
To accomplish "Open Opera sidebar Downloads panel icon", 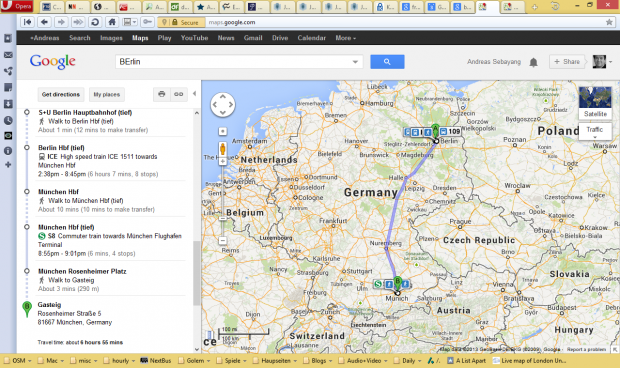I will point(8,104).
